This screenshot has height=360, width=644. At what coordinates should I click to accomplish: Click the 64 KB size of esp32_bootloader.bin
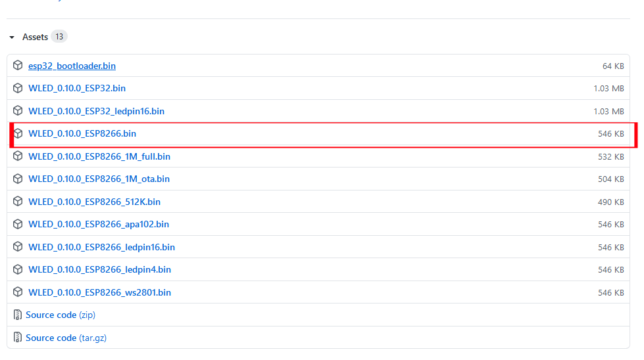(x=613, y=66)
